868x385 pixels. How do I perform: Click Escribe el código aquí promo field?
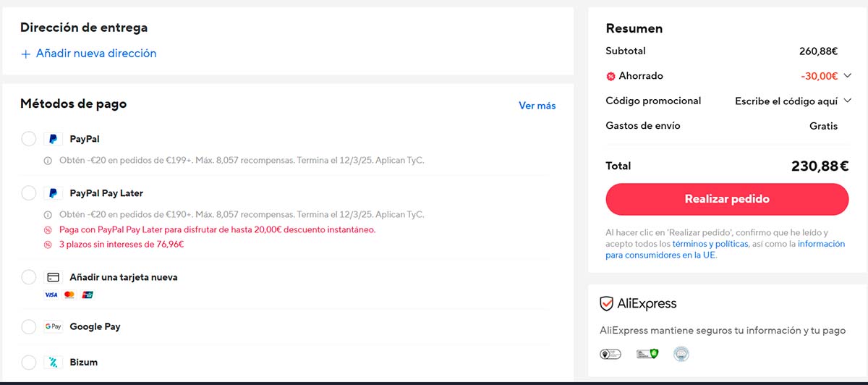pos(786,101)
